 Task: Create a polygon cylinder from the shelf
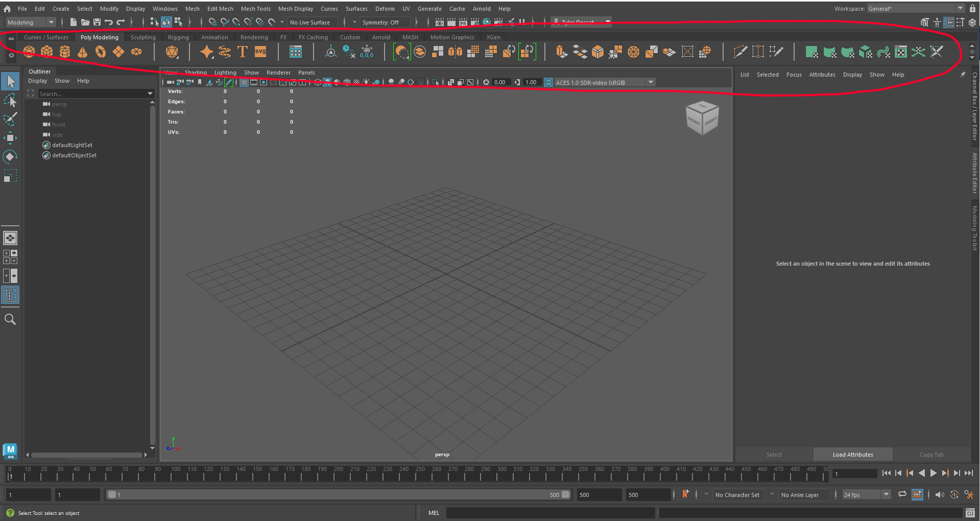tap(65, 52)
